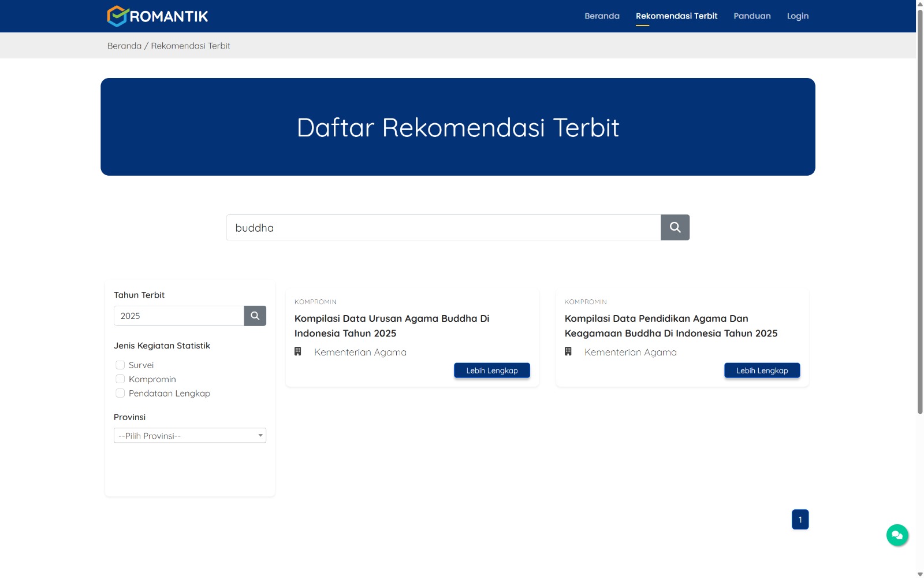The image size is (924, 578).
Task: Open the Panduan menu item
Action: (x=752, y=16)
